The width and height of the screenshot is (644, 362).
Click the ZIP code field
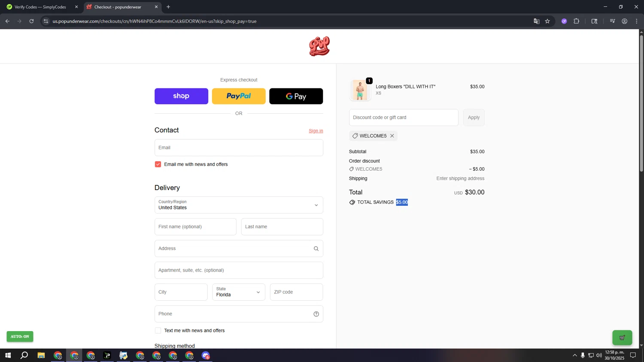pyautogui.click(x=296, y=292)
